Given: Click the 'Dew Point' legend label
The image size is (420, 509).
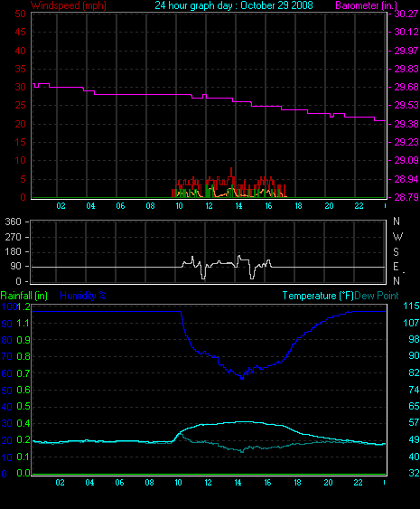Looking at the screenshot, I should click(x=377, y=296).
